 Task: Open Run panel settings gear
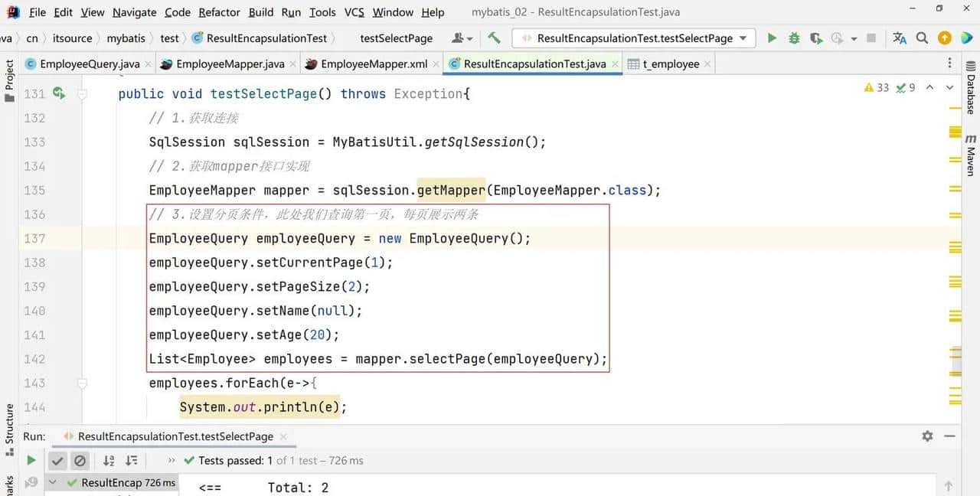[x=927, y=436]
